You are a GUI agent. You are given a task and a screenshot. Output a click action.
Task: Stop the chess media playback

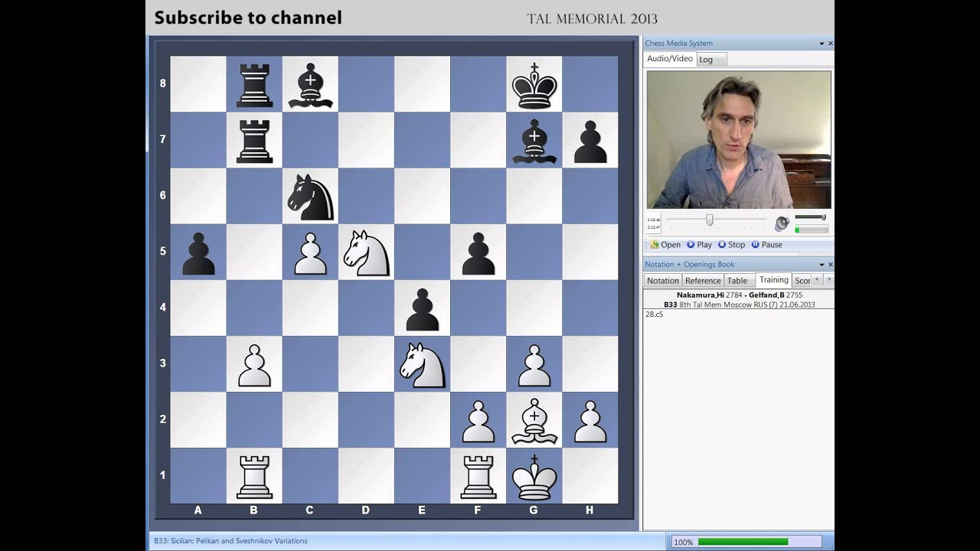[x=731, y=245]
